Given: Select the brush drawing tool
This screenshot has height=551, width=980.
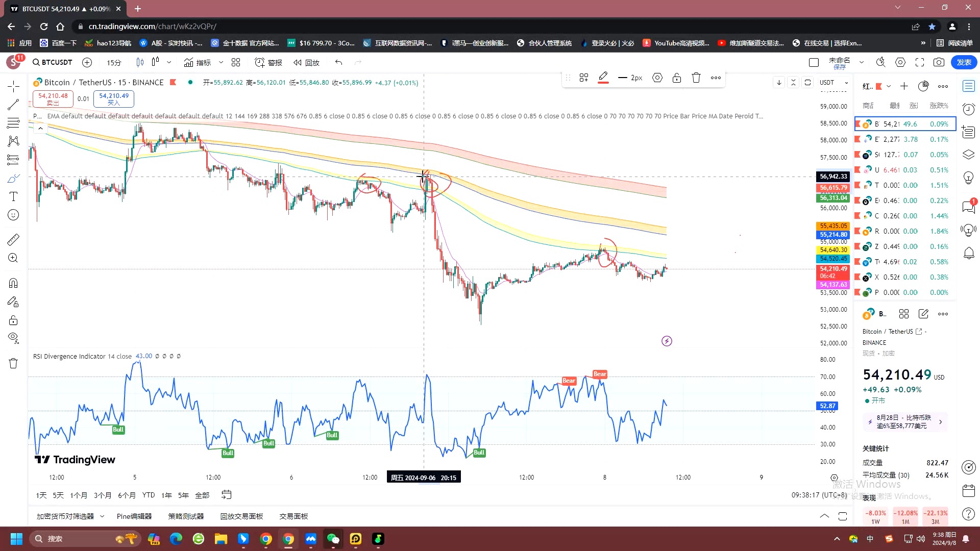Looking at the screenshot, I should pyautogui.click(x=14, y=178).
